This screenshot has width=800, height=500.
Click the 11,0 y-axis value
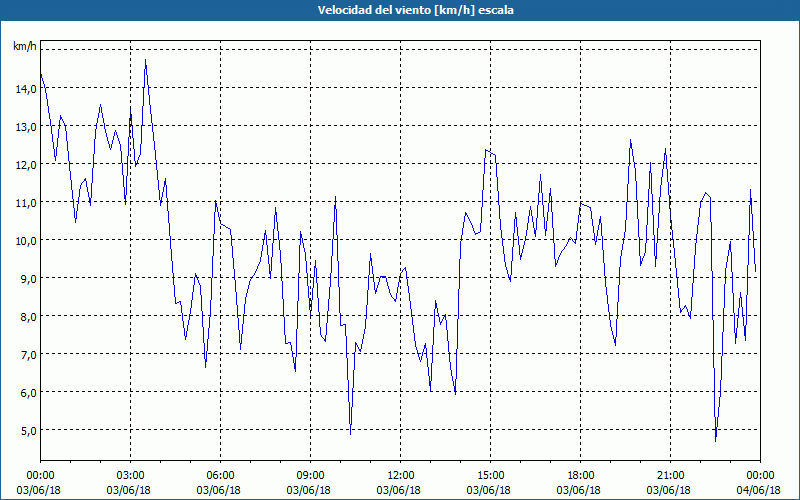tap(26, 203)
